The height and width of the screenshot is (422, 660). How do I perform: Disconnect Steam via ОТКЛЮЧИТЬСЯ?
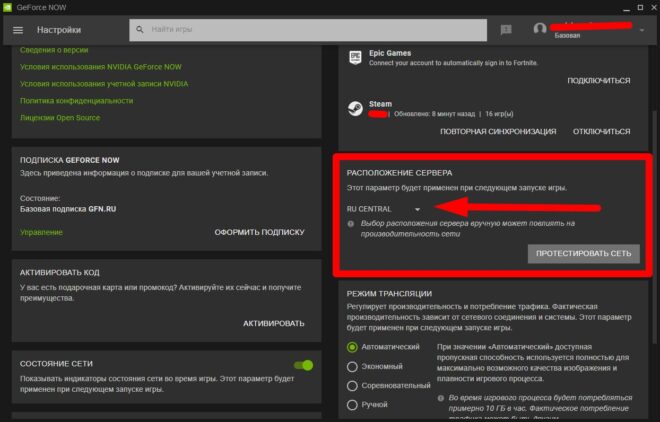tap(601, 131)
